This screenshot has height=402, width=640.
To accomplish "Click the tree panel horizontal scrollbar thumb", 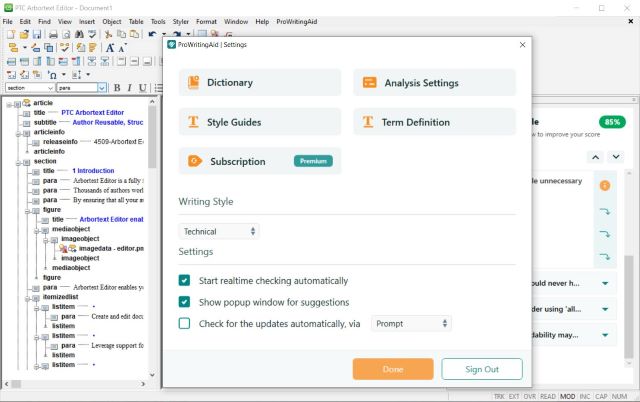I will (16, 384).
